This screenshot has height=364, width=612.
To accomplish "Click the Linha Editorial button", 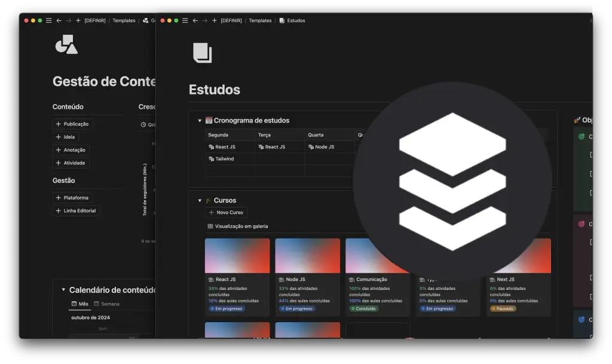I will coord(75,210).
